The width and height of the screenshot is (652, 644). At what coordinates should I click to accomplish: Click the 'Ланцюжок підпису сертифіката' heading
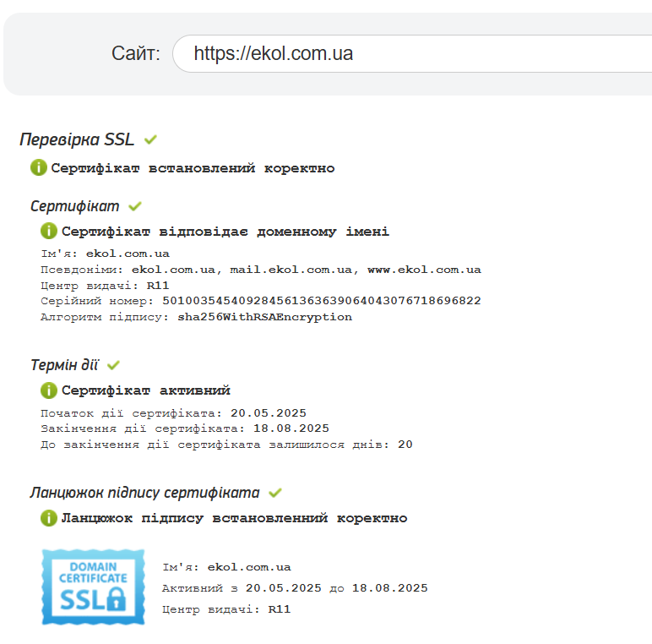[144, 493]
